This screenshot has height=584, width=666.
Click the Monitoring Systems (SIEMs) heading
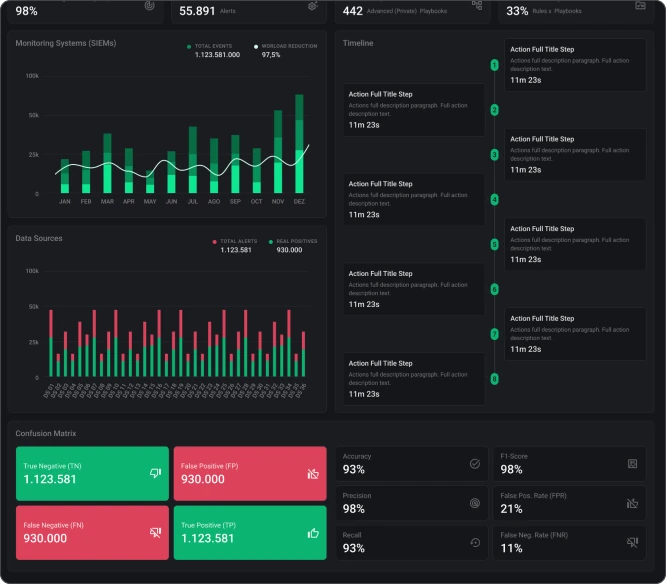(x=66, y=43)
